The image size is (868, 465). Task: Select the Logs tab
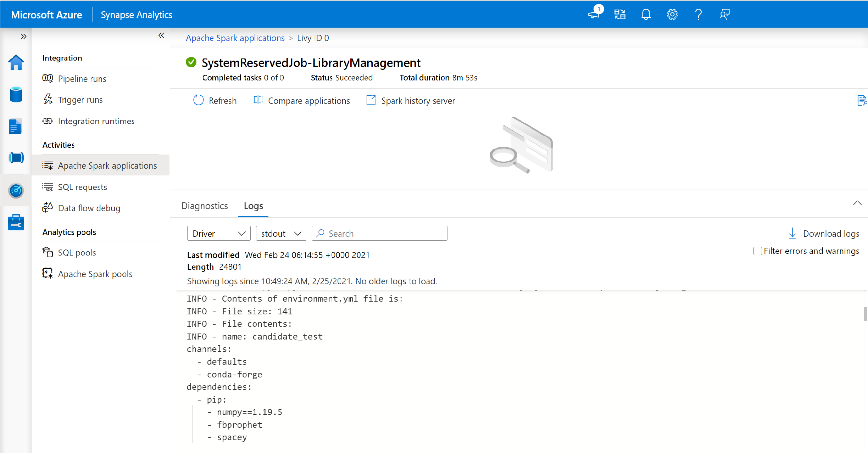tap(253, 206)
